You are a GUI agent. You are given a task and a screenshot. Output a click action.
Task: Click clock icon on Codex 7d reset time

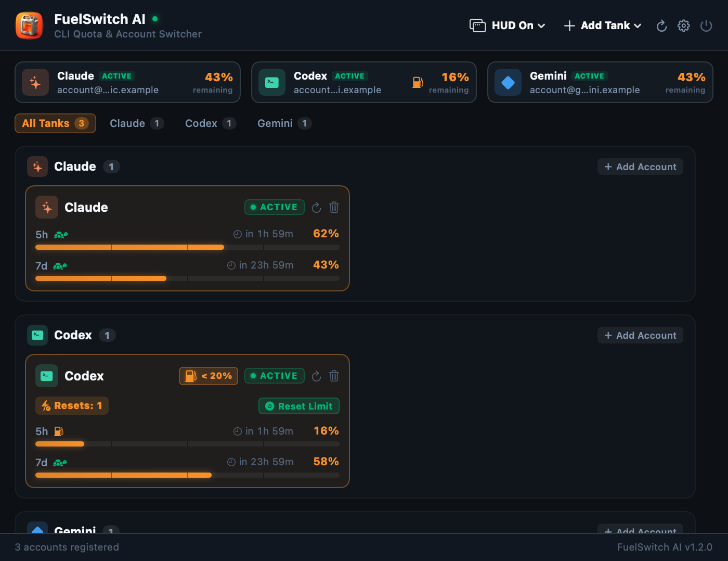point(231,462)
